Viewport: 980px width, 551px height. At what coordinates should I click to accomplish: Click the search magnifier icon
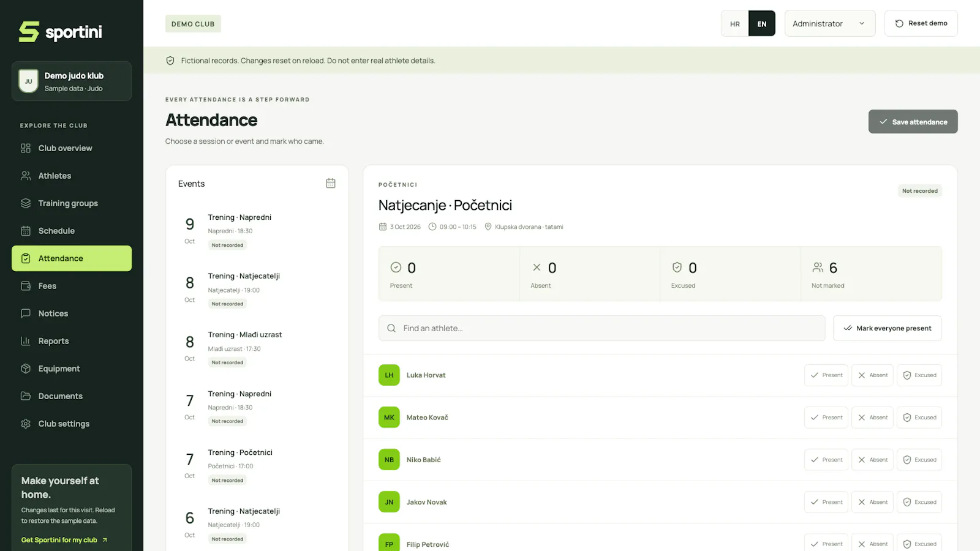coord(391,328)
